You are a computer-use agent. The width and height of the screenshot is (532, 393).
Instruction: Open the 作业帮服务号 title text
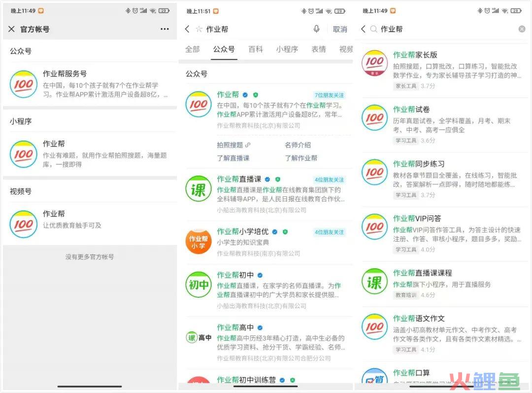[65, 73]
